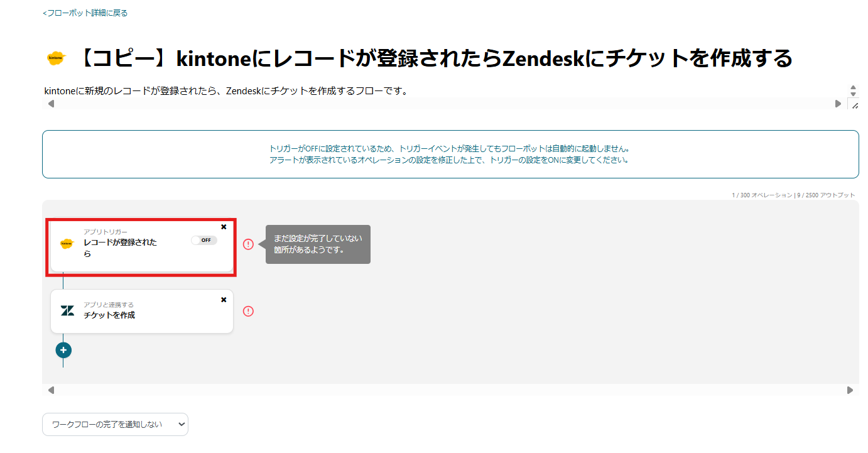Click the kintone cloud icon beside the title
Viewport: 868px width, 453px height.
click(x=56, y=58)
